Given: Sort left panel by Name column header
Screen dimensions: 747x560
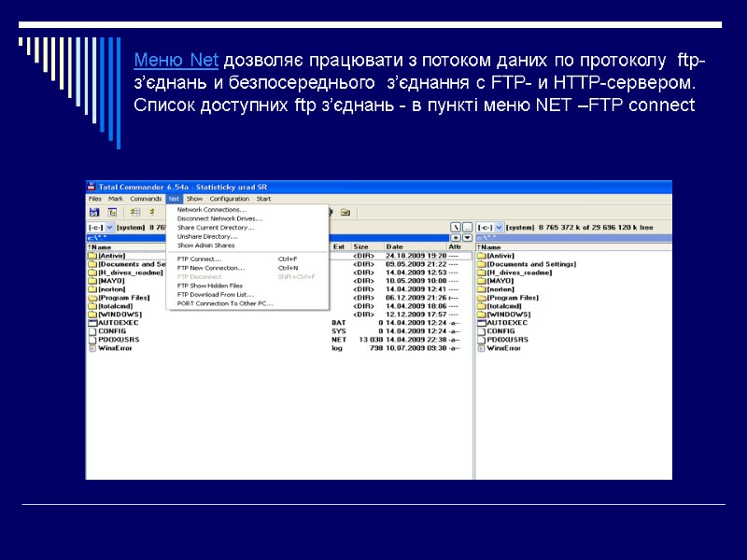Looking at the screenshot, I should click(126, 247).
